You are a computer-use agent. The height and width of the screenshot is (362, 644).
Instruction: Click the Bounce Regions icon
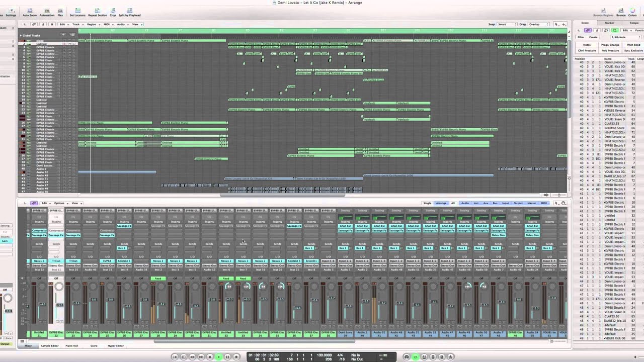pos(603,11)
